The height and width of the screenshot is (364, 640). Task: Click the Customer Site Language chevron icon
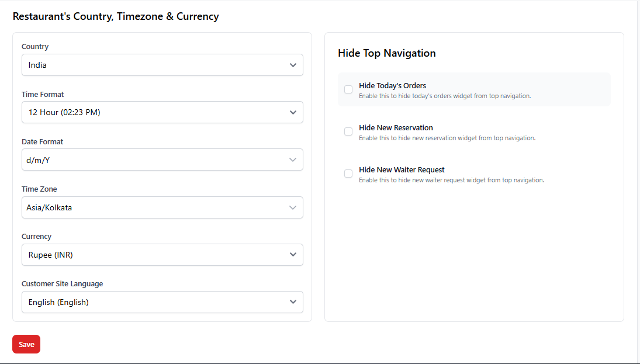(x=293, y=302)
